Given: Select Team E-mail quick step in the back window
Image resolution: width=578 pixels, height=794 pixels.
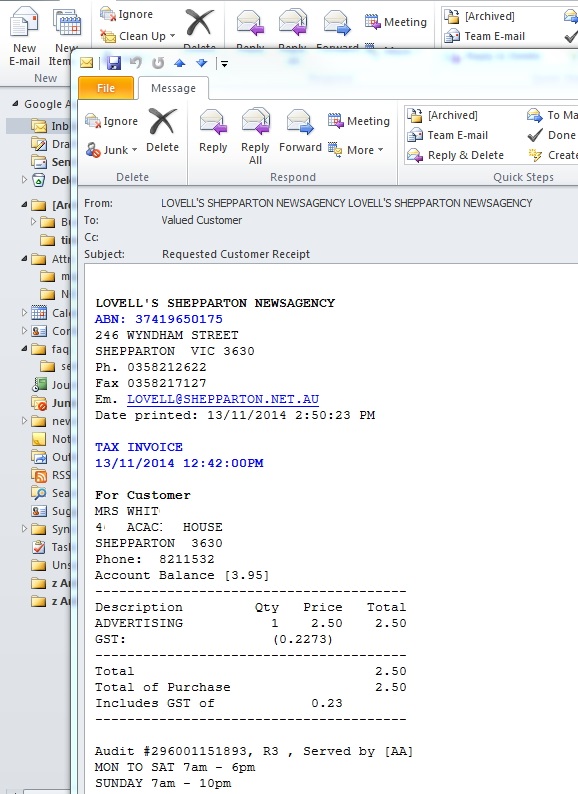Looking at the screenshot, I should 485,36.
